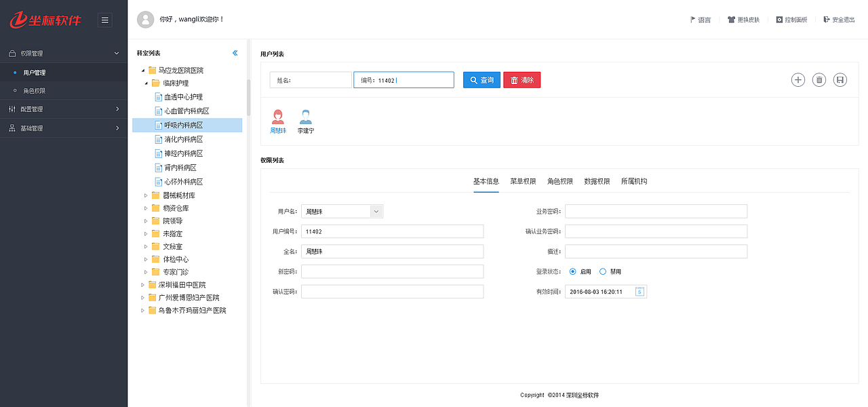Click the 业务密码 input field
The image size is (868, 407).
coord(656,211)
